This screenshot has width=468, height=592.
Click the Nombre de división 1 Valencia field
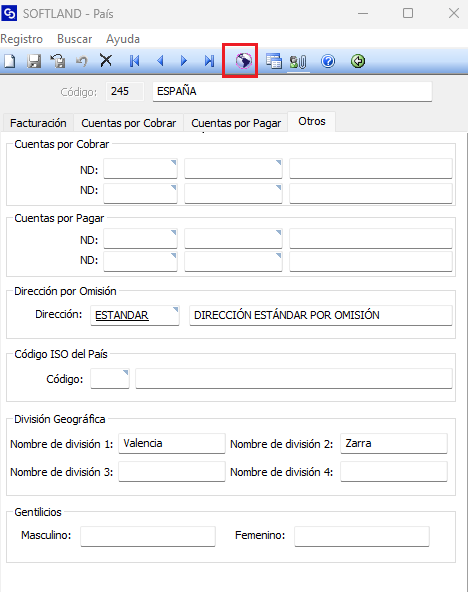[172, 443]
